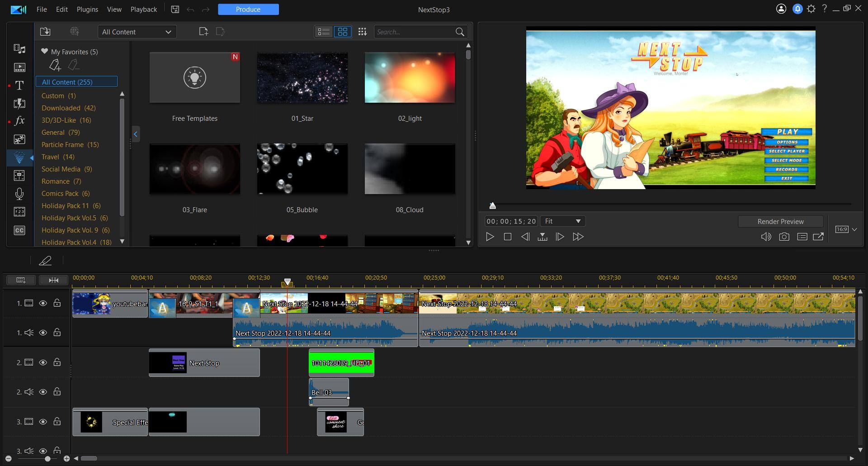
Task: Toggle lock on video track 2
Action: coord(57,362)
